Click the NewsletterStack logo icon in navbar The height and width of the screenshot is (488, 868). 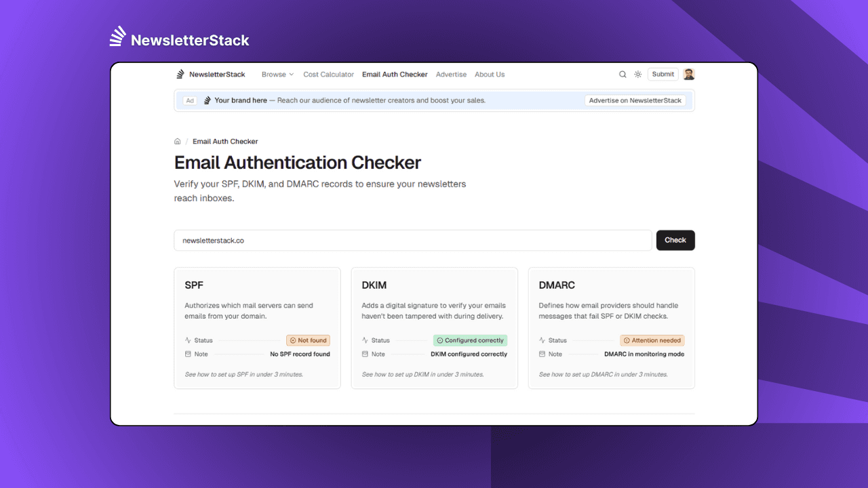(180, 74)
